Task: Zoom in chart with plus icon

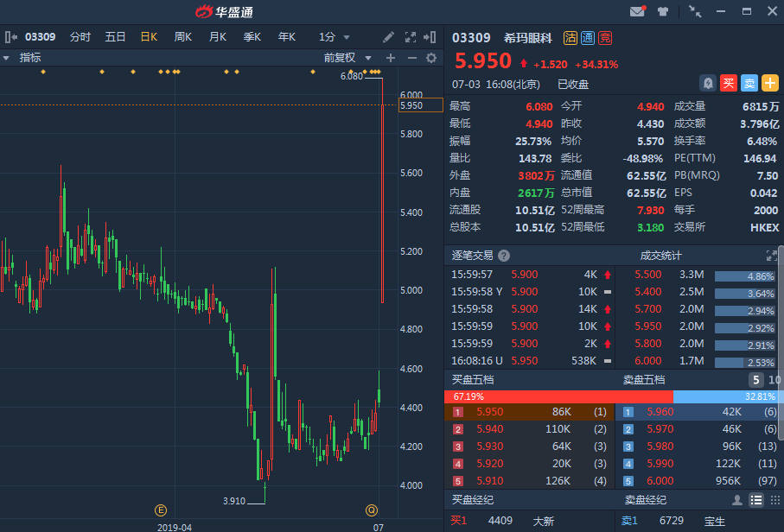Action: (x=391, y=58)
